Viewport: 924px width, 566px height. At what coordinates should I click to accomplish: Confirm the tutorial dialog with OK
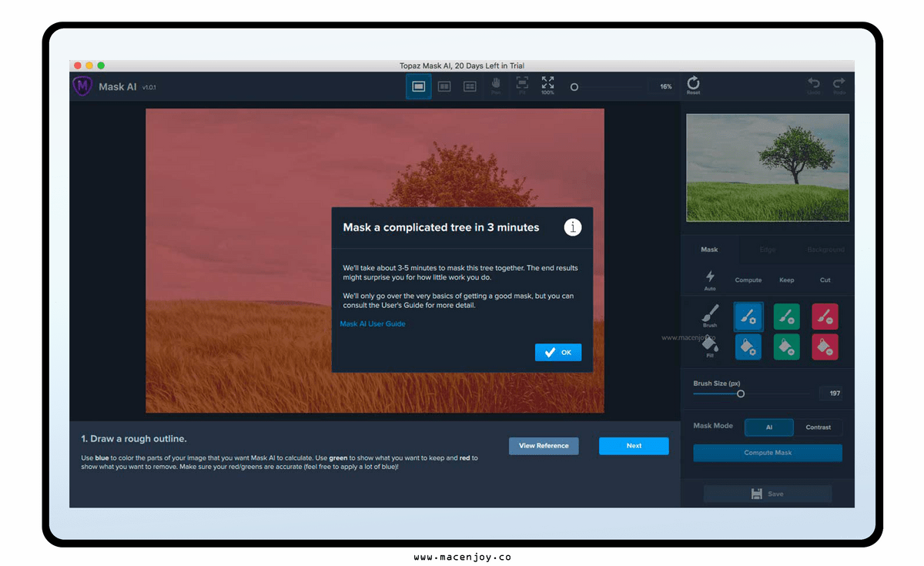(x=558, y=353)
